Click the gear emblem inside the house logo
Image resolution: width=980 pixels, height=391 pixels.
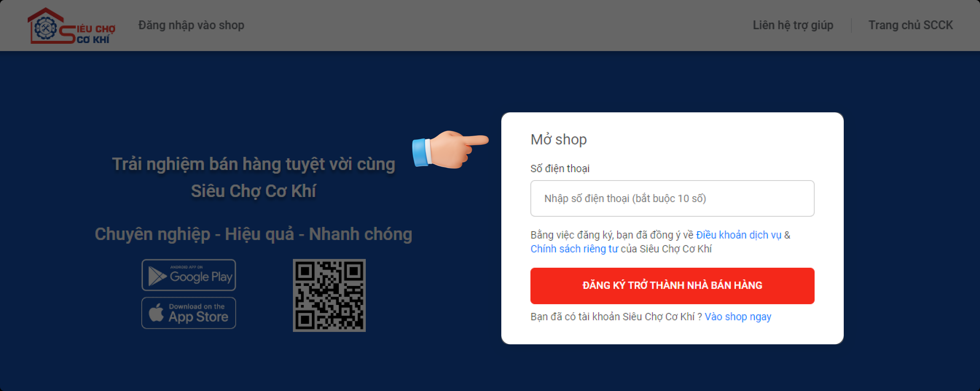click(x=46, y=28)
